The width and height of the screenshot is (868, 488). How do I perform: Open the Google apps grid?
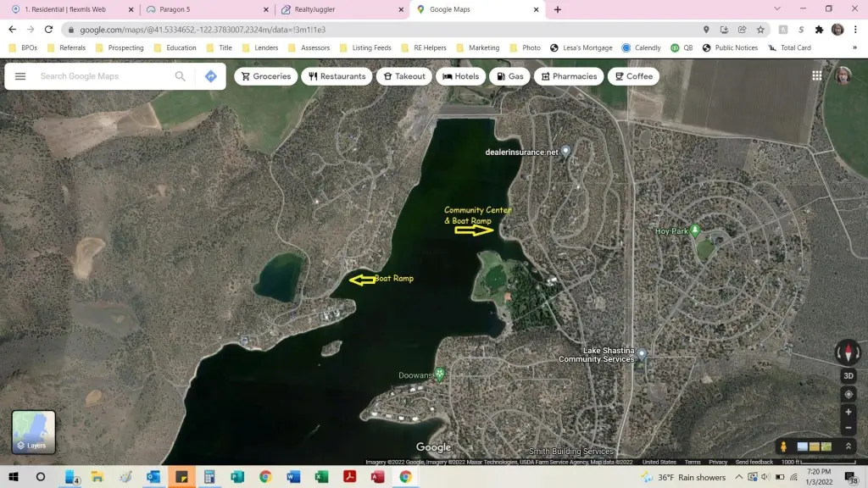[x=817, y=75]
